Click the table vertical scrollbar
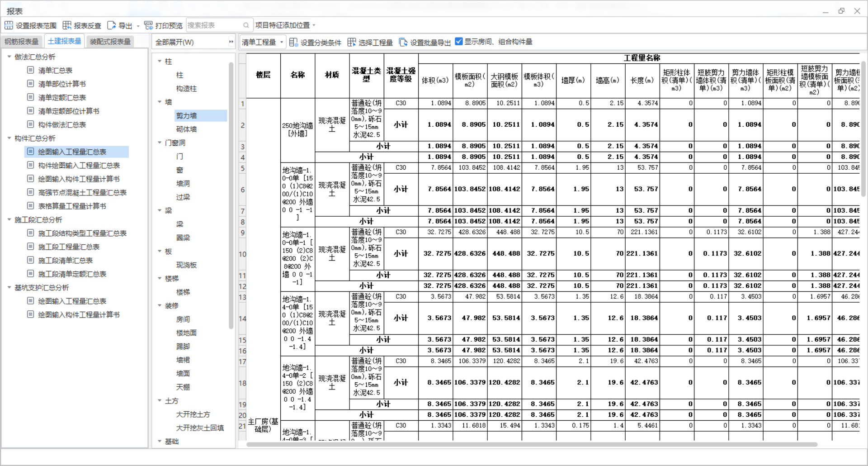 coord(863,129)
